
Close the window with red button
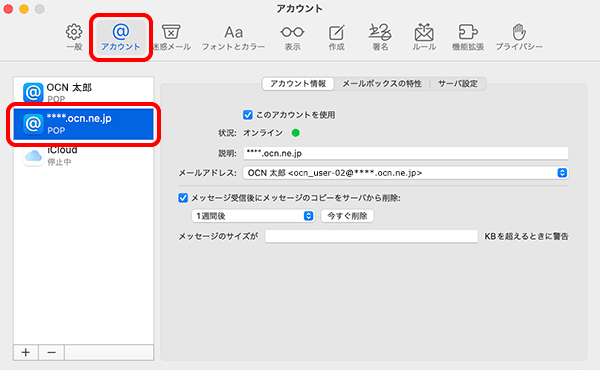pos(8,8)
